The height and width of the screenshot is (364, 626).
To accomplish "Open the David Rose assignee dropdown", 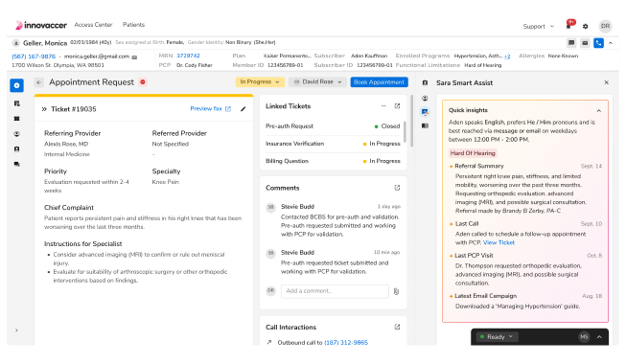I will coord(317,81).
